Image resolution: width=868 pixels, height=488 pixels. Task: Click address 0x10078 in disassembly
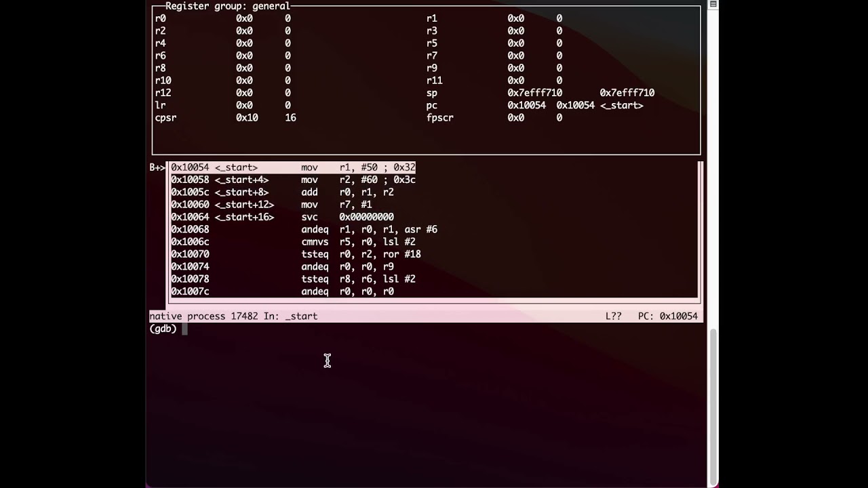(190, 279)
